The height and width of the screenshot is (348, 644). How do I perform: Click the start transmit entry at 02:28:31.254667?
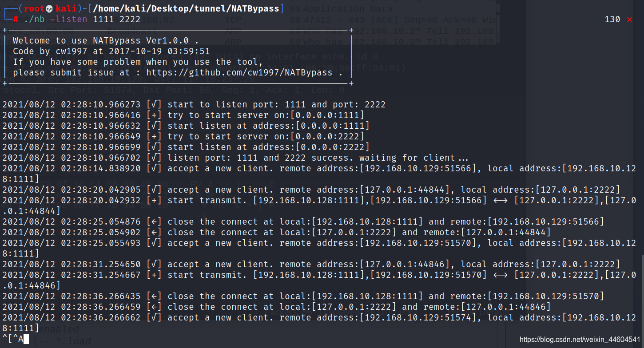(x=319, y=281)
